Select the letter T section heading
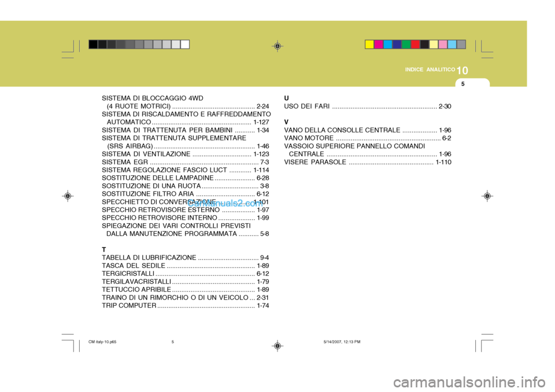 [x=103, y=250]
